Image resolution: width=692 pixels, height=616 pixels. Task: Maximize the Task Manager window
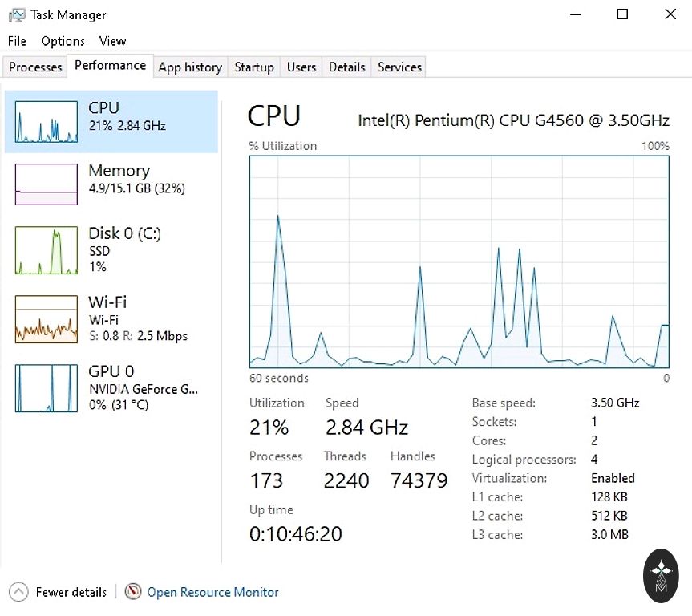coord(623,14)
